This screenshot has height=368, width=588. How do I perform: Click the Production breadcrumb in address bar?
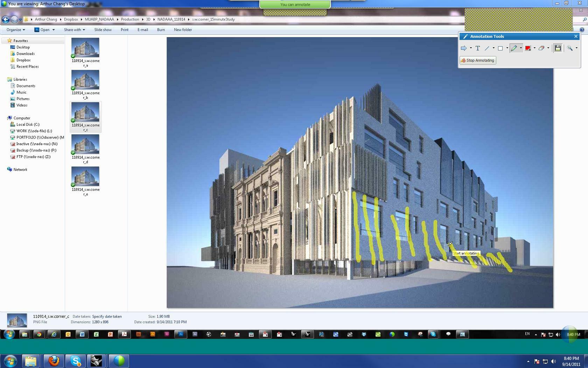130,19
